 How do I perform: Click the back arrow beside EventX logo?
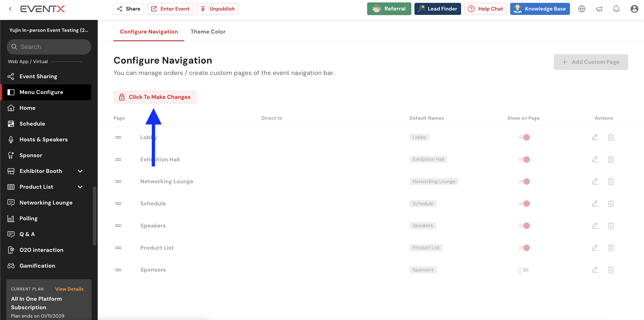point(10,9)
